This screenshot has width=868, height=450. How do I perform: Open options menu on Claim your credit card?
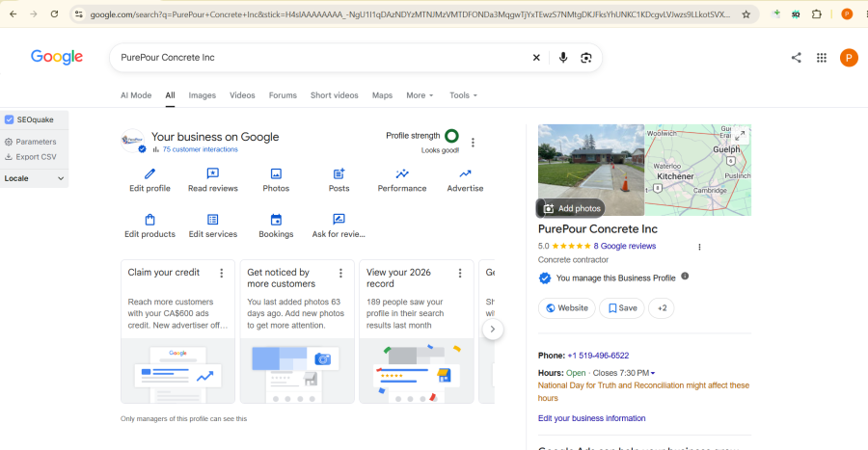tap(222, 273)
